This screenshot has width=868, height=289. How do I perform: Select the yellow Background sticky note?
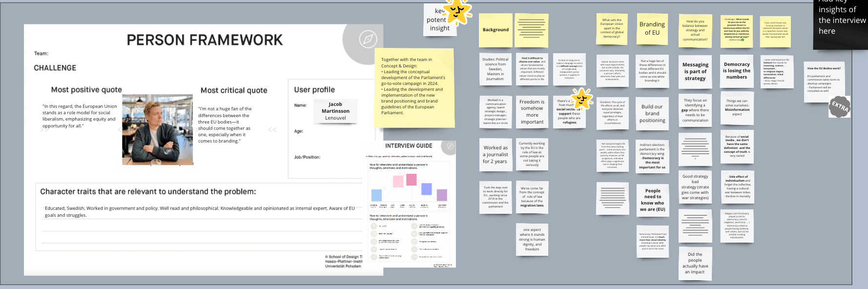pyautogui.click(x=496, y=30)
